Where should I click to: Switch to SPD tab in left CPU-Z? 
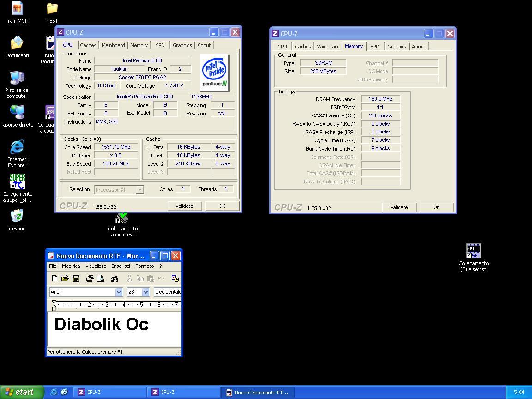tap(160, 45)
